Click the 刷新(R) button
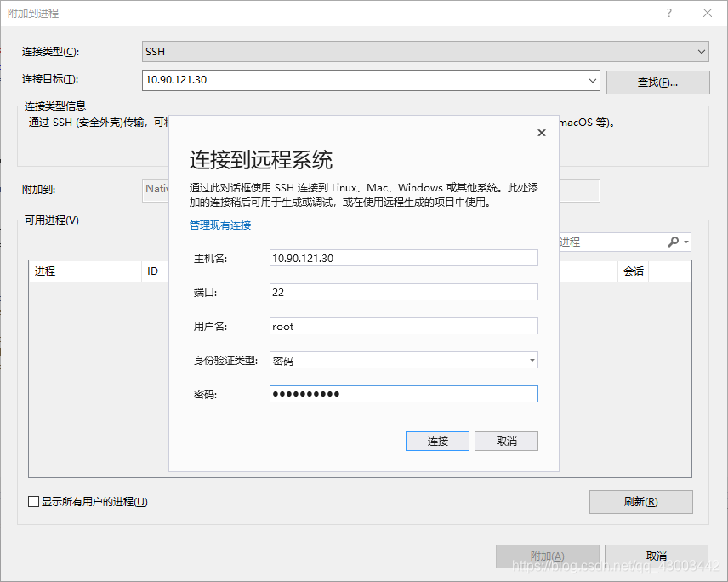The height and width of the screenshot is (582, 728). point(640,502)
